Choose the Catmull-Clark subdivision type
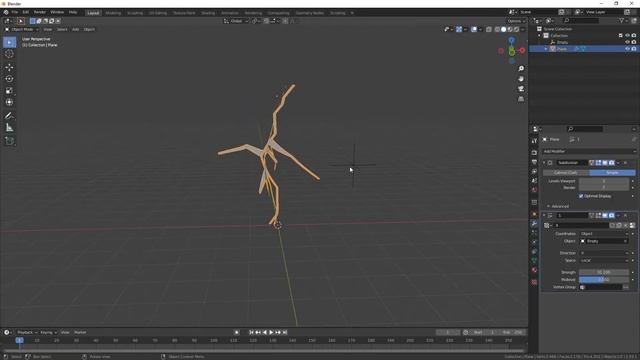Image resolution: width=640 pixels, height=360 pixels. 566,173
